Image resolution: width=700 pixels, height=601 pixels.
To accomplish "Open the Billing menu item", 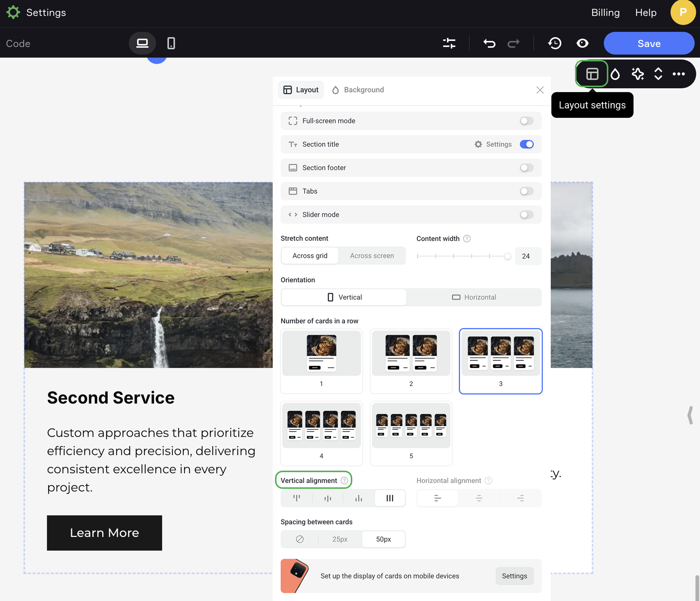I will pos(605,13).
